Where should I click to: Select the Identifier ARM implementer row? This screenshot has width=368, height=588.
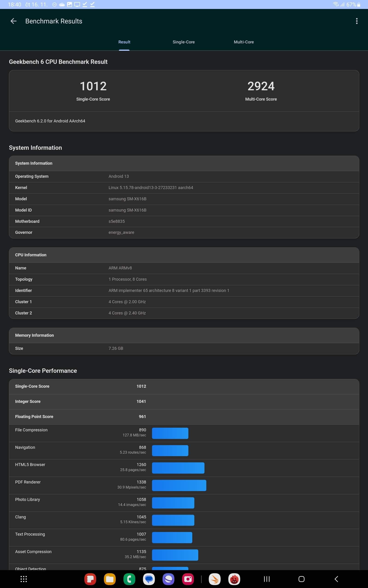point(184,290)
